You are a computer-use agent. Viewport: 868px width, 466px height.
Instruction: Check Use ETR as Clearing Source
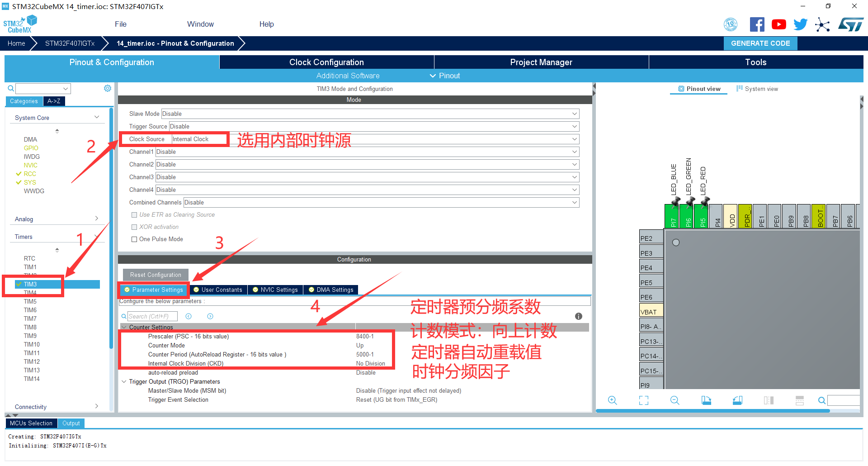tap(134, 215)
